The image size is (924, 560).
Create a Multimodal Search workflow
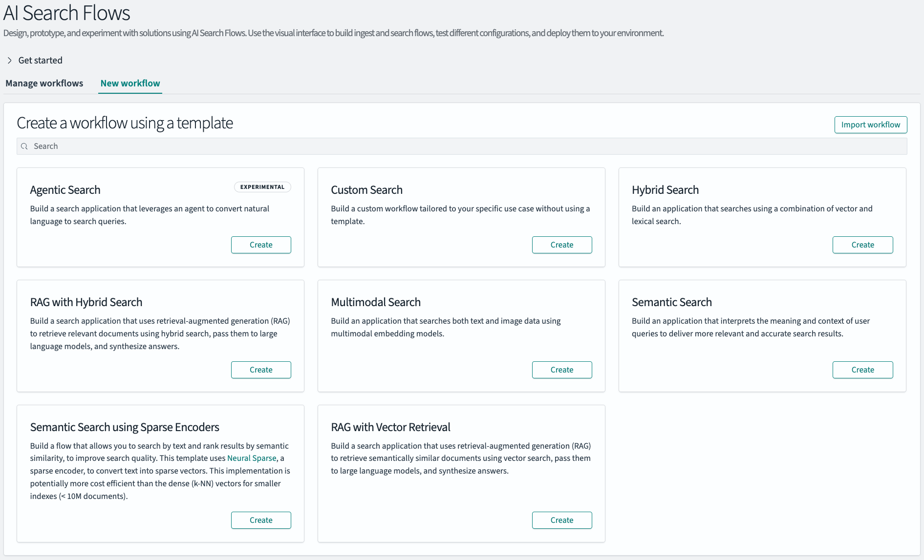coord(561,370)
